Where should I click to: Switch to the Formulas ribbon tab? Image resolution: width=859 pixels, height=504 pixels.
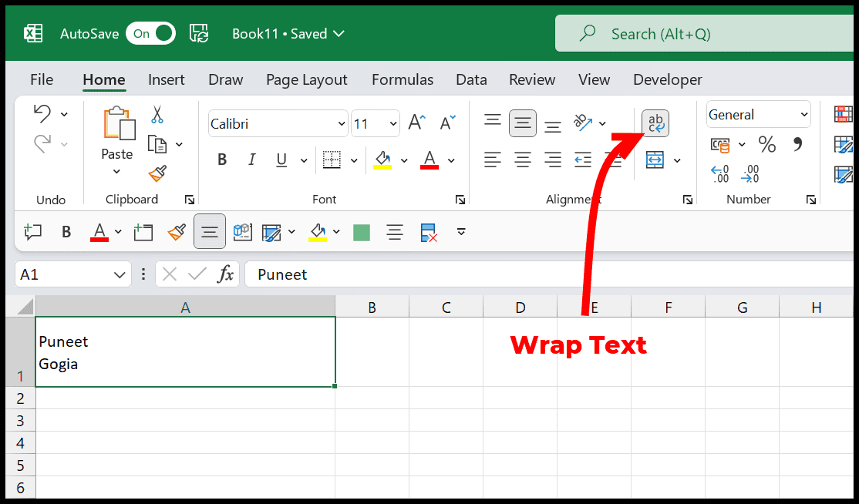point(402,79)
